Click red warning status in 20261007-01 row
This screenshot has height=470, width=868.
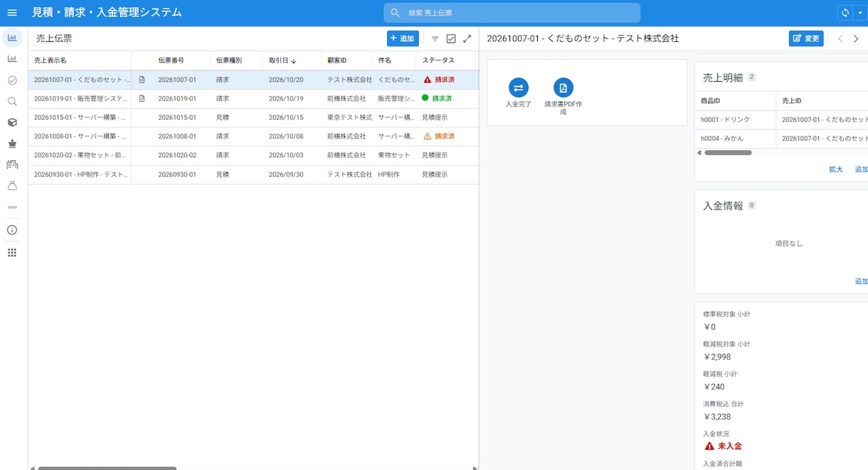(438, 80)
